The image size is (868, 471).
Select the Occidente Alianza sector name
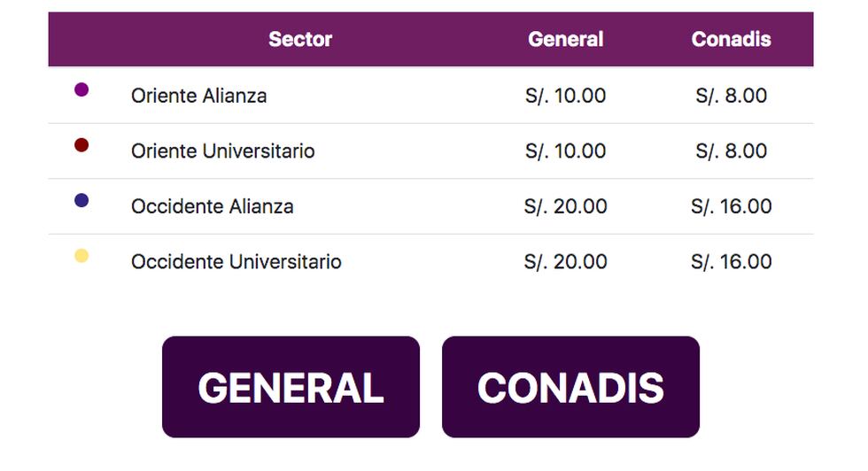pos(212,206)
